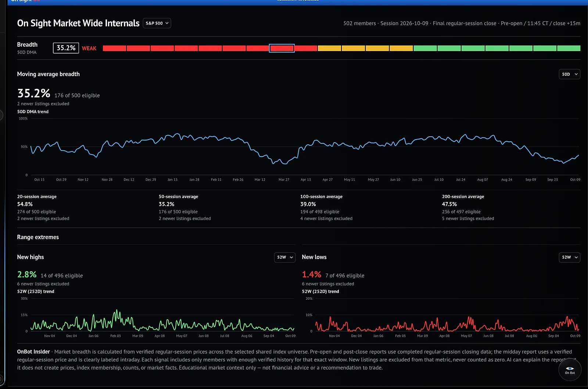Image resolution: width=588 pixels, height=389 pixels.
Task: Open the 52W dropdown for New lows
Action: pos(569,257)
